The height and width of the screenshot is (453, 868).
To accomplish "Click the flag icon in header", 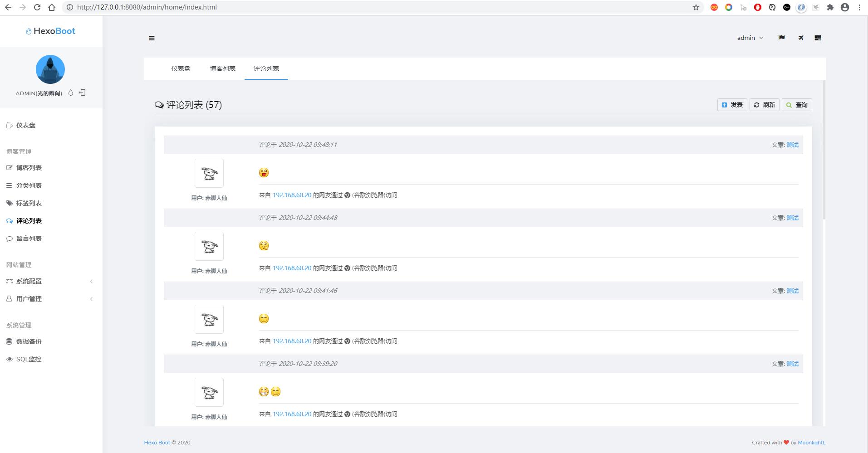I will click(x=781, y=38).
